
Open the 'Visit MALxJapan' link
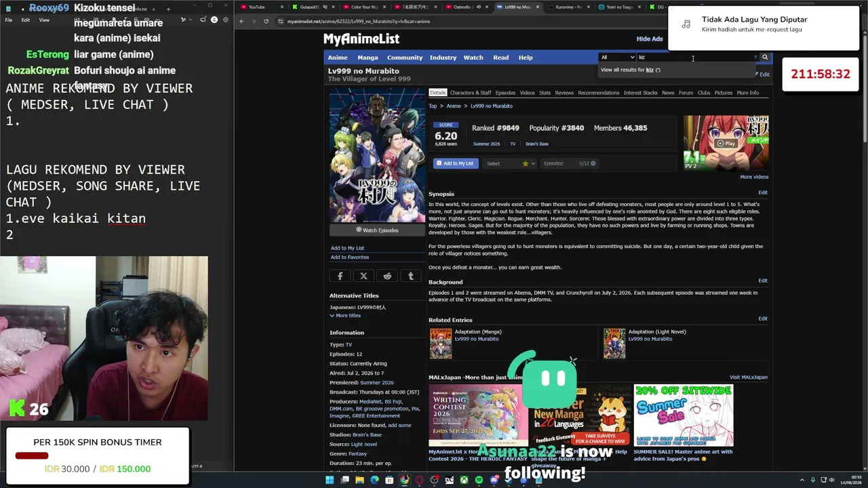click(749, 378)
